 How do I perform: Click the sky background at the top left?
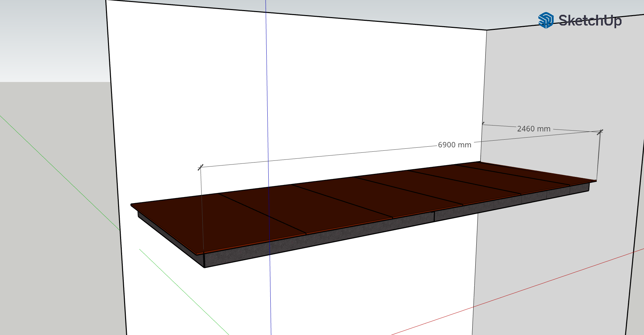50,34
